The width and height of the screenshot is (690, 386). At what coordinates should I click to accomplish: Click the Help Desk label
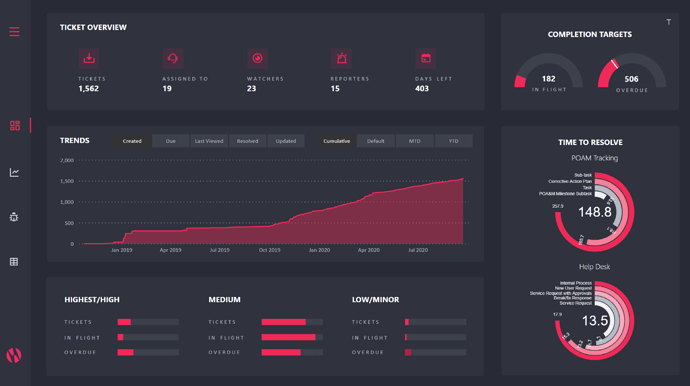[595, 267]
